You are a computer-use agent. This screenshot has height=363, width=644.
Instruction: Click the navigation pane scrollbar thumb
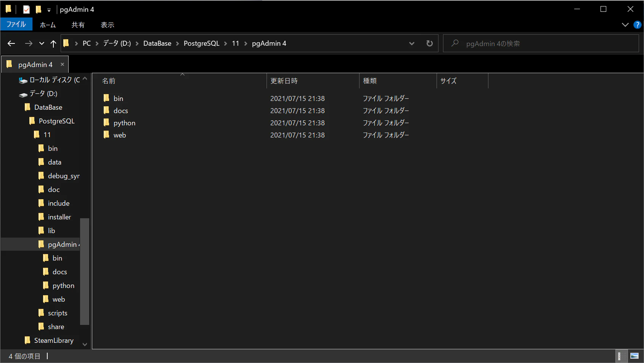coord(85,272)
